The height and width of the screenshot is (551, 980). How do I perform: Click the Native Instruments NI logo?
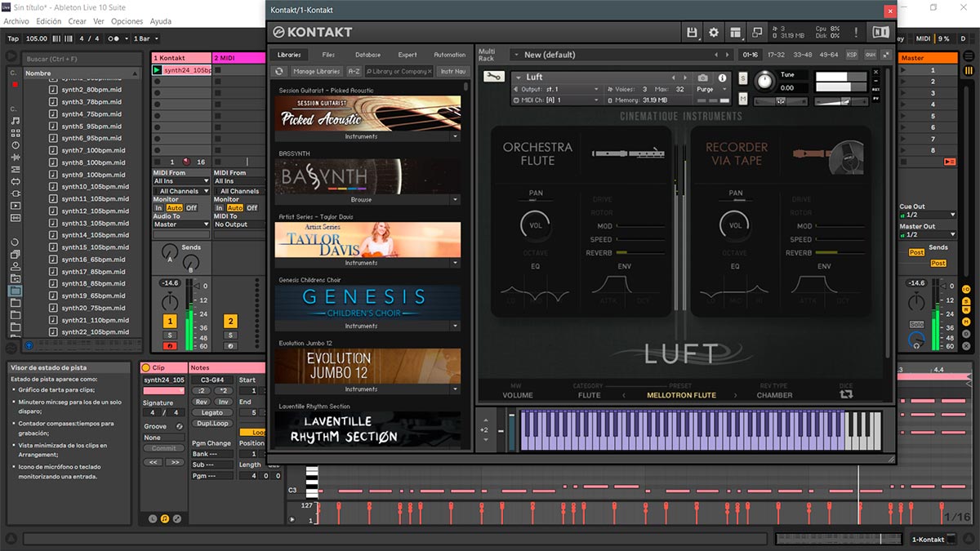pyautogui.click(x=880, y=33)
